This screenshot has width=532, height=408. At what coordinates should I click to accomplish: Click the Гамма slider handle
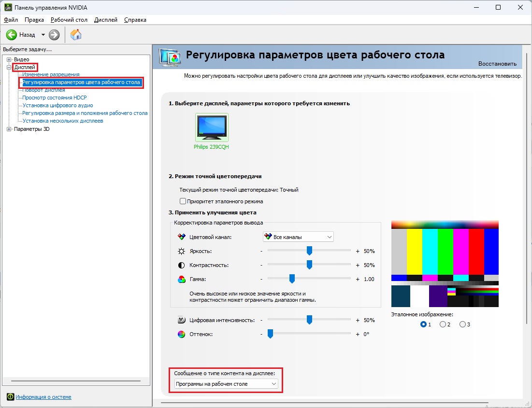point(292,279)
